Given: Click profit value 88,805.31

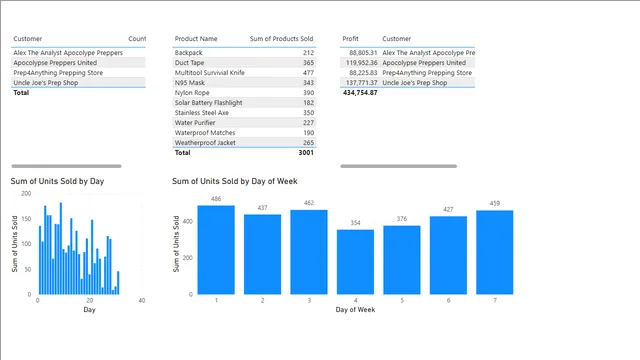Looking at the screenshot, I should [363, 53].
